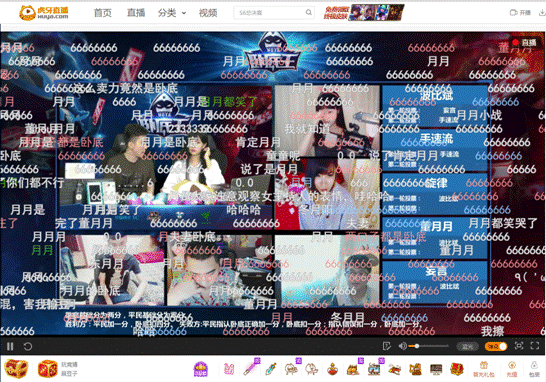546x382 pixels.
Task: Select the red treasure chest gift
Action: [x=457, y=369]
